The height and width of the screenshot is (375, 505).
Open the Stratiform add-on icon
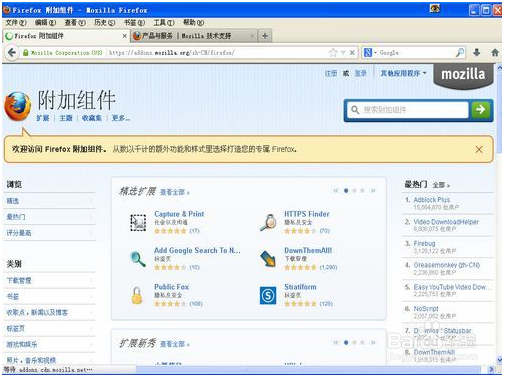click(268, 295)
